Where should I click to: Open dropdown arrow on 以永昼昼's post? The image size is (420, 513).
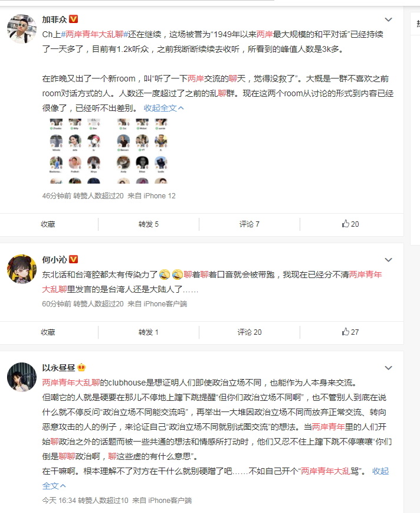pyautogui.click(x=388, y=368)
